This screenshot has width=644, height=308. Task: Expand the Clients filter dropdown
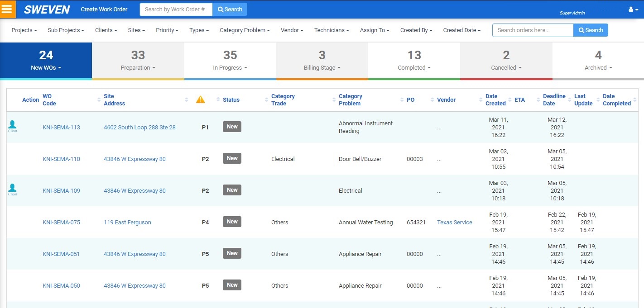tap(106, 30)
